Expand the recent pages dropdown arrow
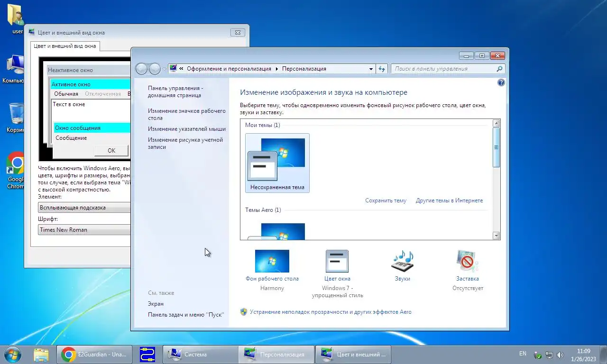607x364 pixels. (165, 69)
